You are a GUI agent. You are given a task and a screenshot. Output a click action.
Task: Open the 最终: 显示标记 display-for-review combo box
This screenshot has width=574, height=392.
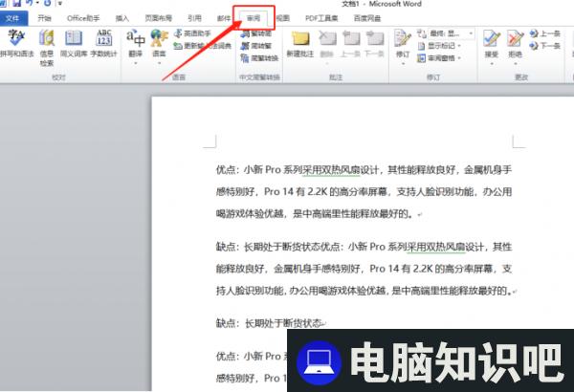(452, 33)
